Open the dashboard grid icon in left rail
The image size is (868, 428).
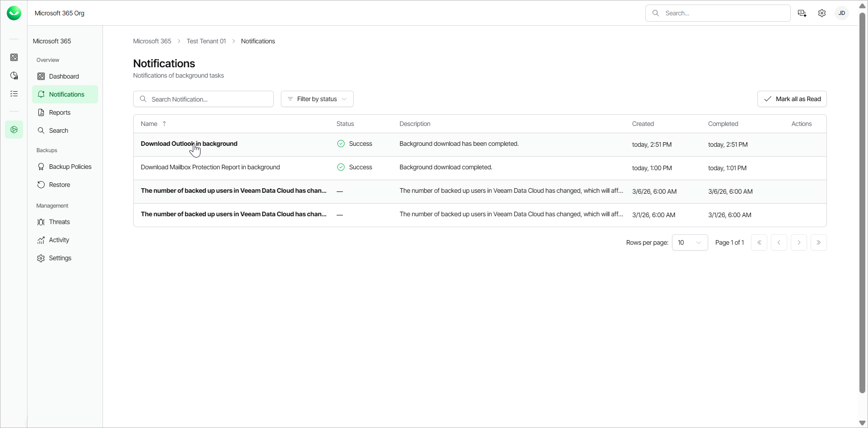[x=14, y=57]
